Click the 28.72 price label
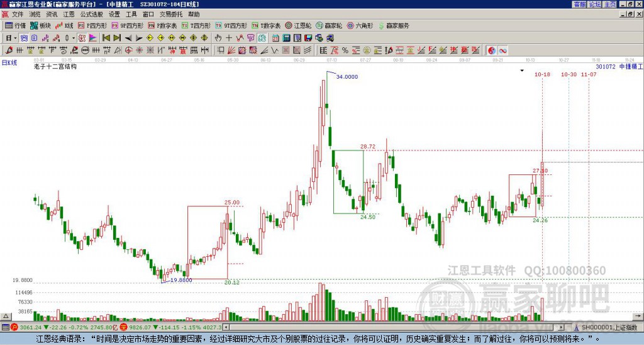The height and width of the screenshot is (345, 644). point(368,147)
